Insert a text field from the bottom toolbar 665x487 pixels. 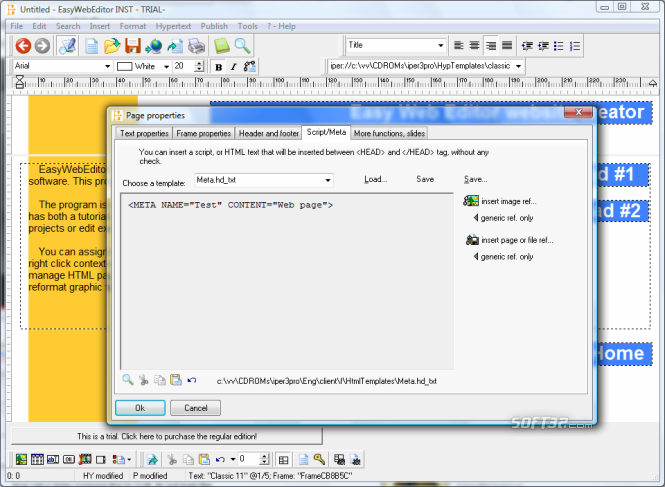coord(53,459)
